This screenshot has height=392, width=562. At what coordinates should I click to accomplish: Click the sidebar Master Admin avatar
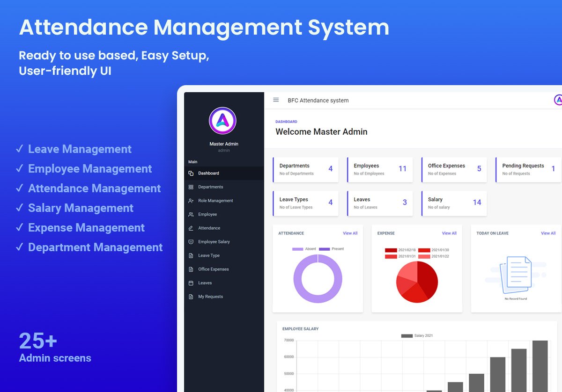[222, 121]
